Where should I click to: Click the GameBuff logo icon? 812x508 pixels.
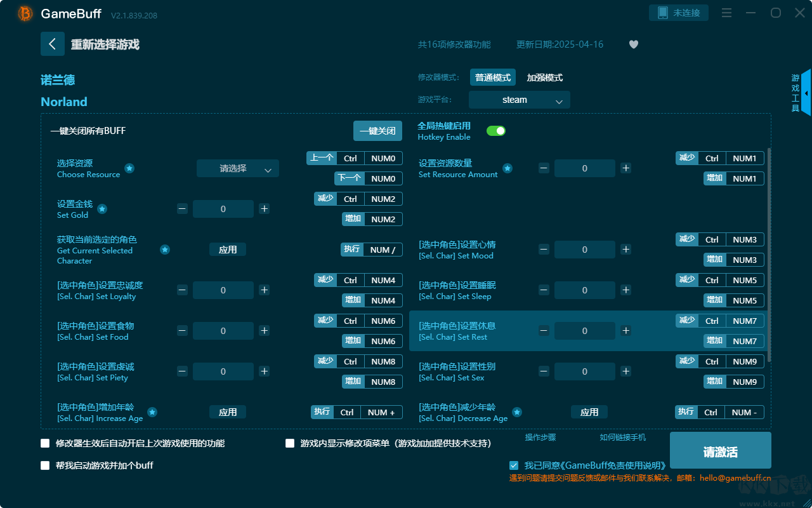coord(25,13)
